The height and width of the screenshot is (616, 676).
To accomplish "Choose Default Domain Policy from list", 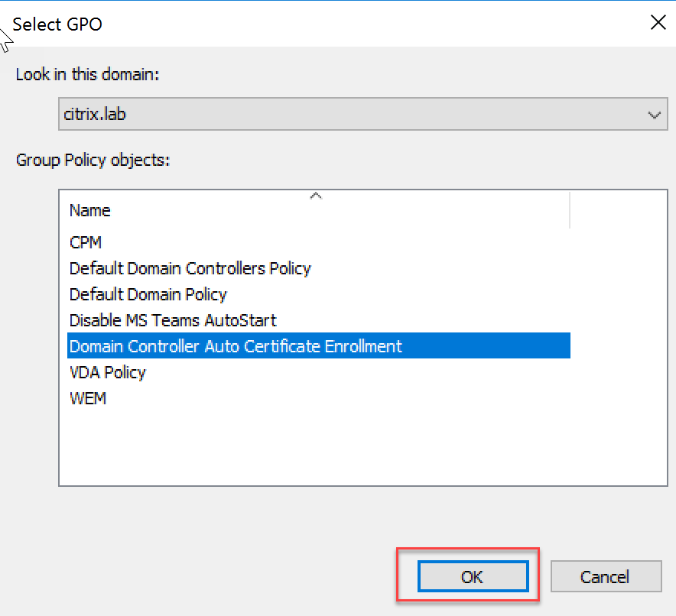I will pos(148,294).
